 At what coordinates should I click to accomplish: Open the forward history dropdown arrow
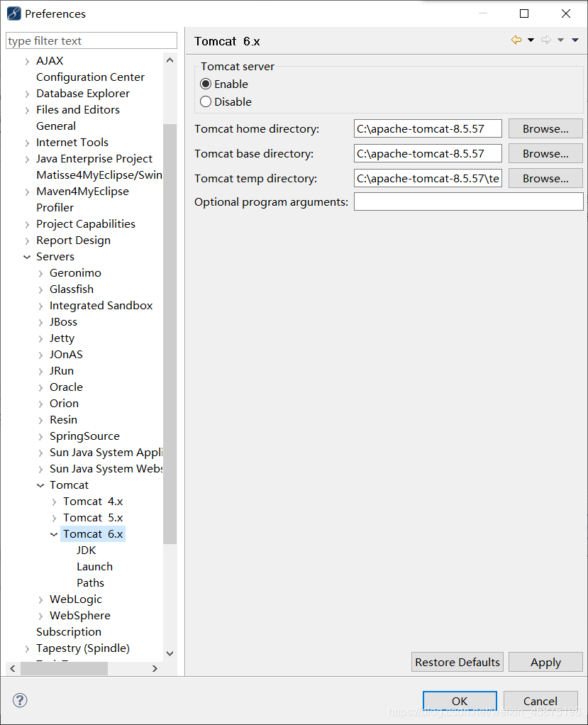[x=561, y=40]
